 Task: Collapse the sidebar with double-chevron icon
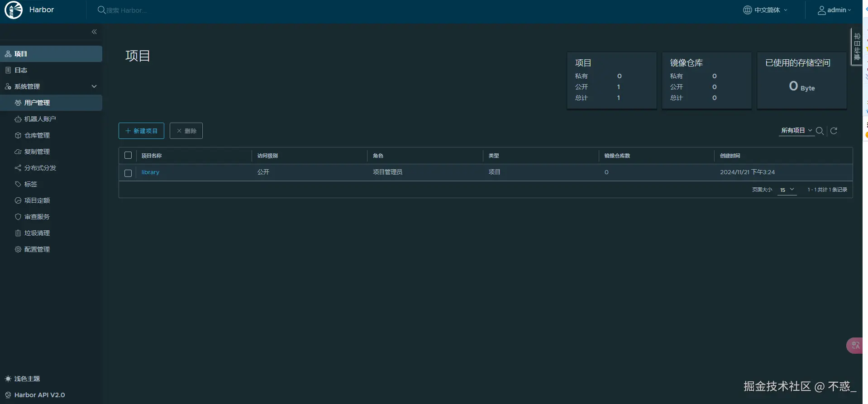coord(94,32)
